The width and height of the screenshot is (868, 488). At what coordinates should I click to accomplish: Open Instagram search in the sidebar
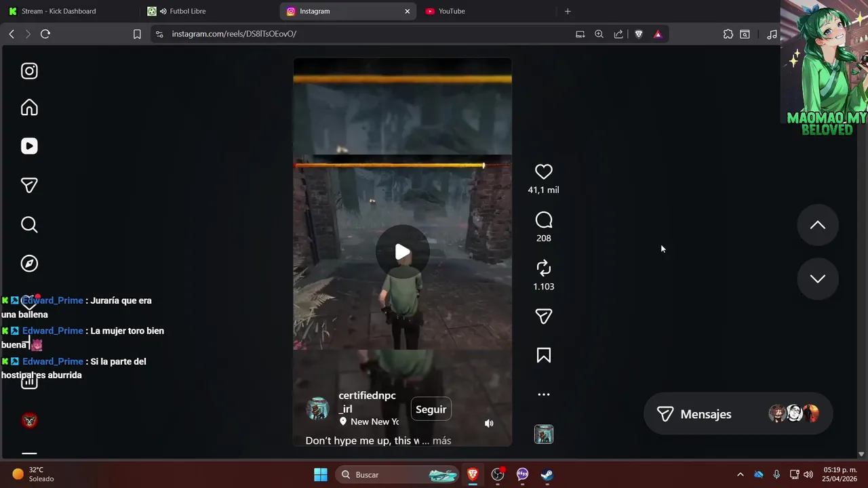tap(29, 224)
